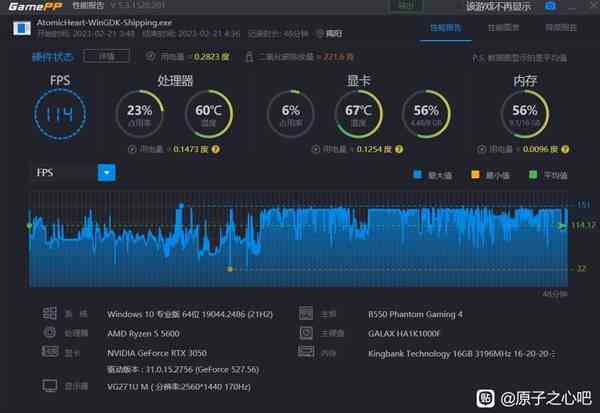Click the Windows system icon in specs list

tap(49, 313)
